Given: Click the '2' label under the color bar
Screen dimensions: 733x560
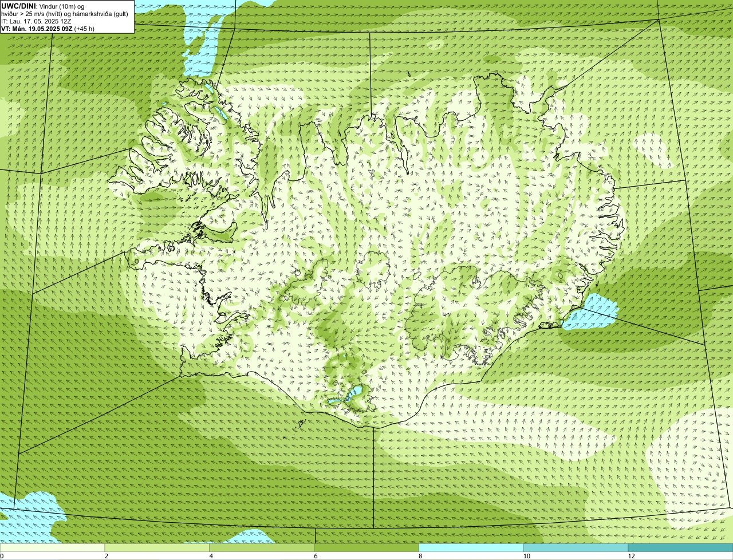Looking at the screenshot, I should (x=107, y=556).
